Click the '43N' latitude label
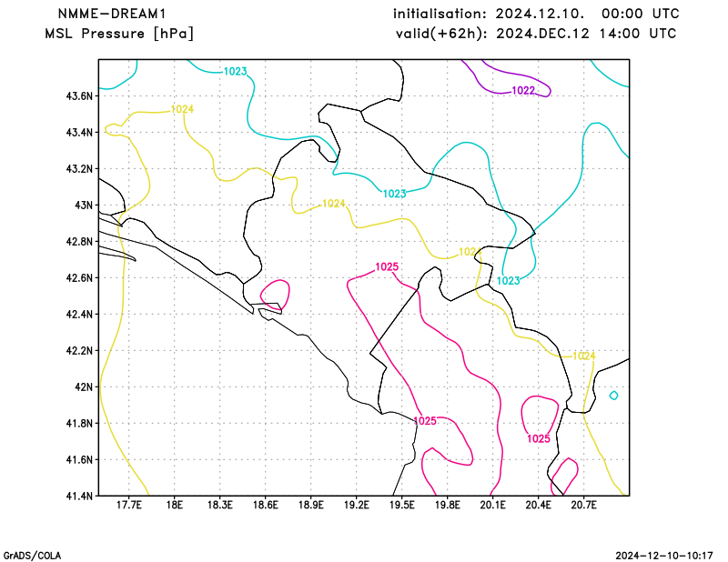This screenshot has height=562, width=728. coord(84,206)
